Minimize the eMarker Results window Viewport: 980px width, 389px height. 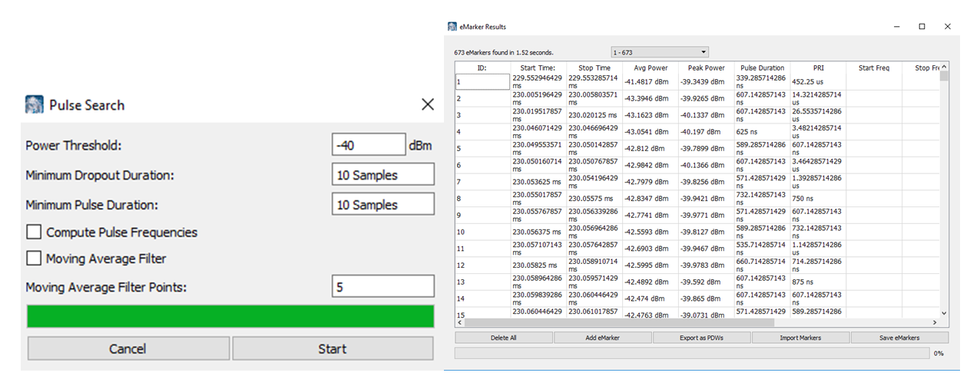[897, 27]
